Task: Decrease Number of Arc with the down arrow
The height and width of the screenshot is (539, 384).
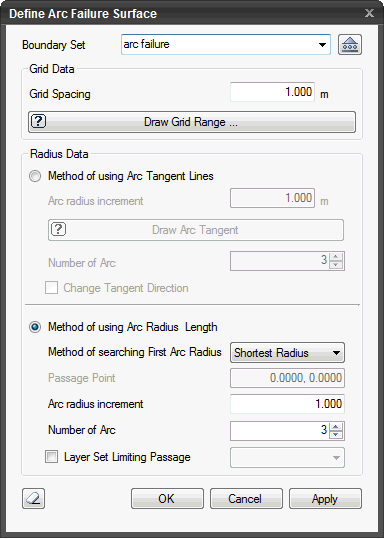Action: [x=336, y=435]
